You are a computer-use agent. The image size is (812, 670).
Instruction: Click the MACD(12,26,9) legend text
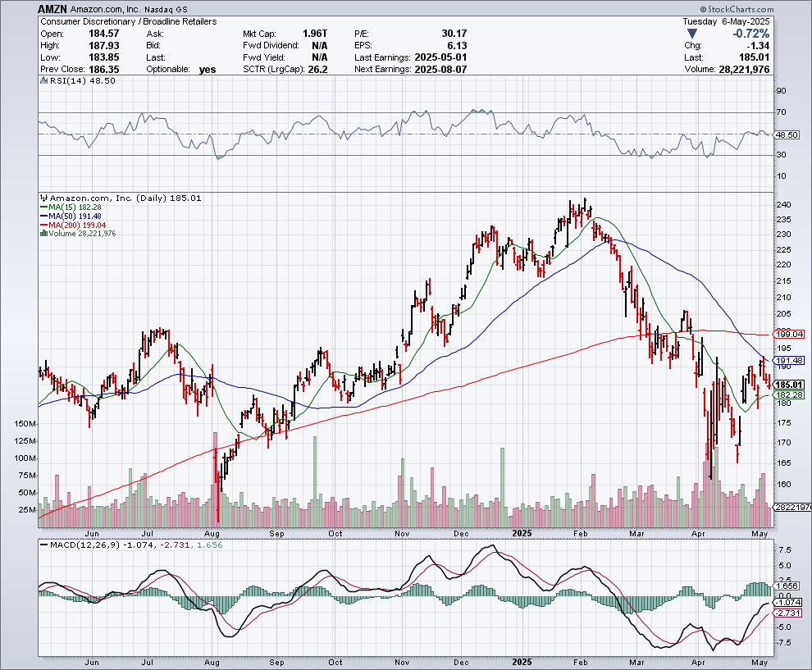86,545
